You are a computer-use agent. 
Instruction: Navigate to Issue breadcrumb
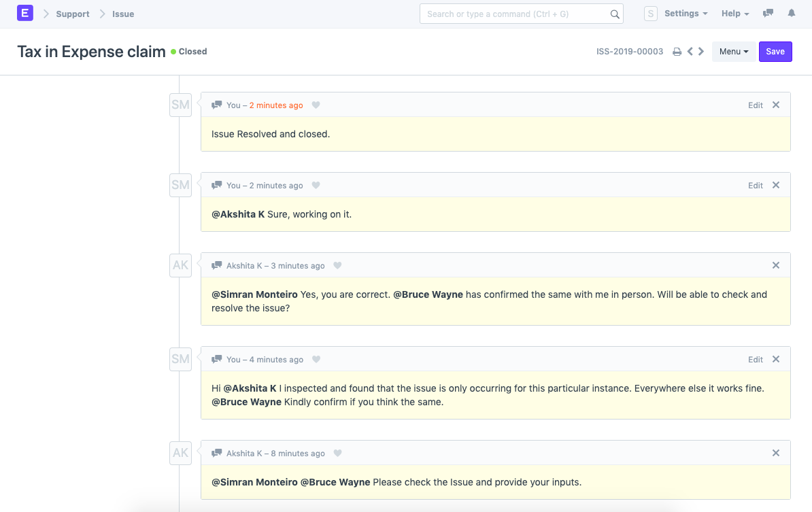click(123, 14)
